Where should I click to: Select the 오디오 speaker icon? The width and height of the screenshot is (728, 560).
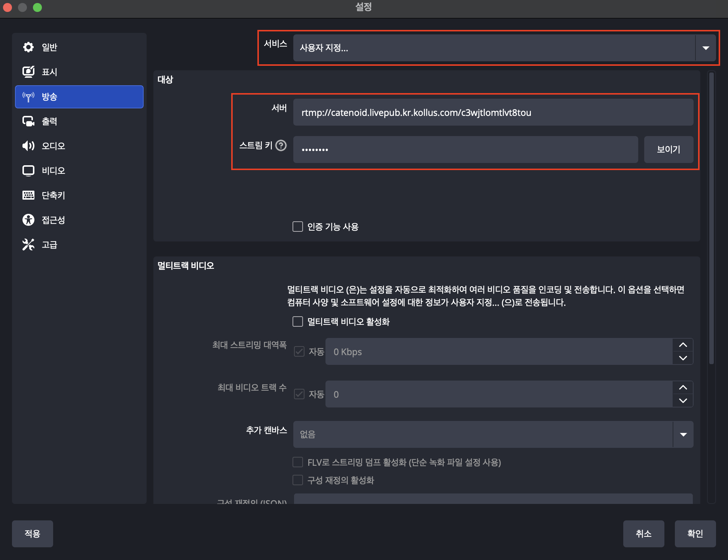pos(28,146)
